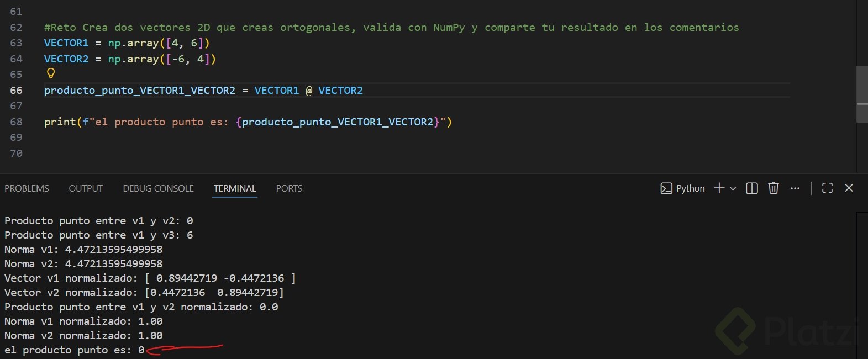Click VECTOR1 variable name on line 63
Image resolution: width=868 pixels, height=359 pixels.
pos(66,43)
